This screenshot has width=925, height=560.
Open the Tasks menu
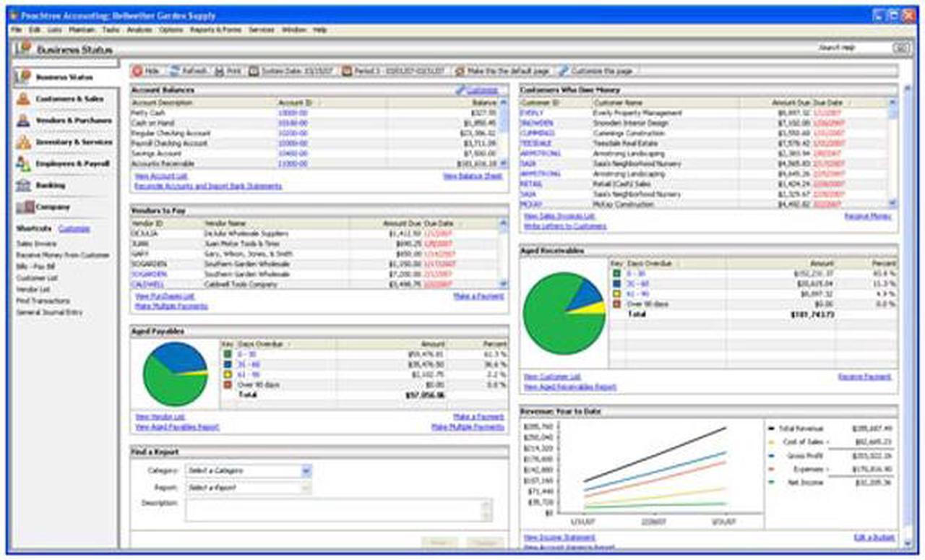click(x=111, y=30)
